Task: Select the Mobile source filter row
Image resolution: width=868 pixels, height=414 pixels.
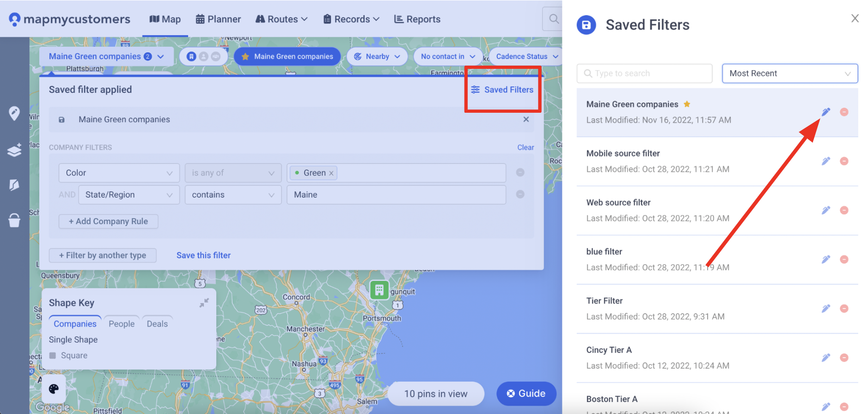Action: tap(717, 161)
